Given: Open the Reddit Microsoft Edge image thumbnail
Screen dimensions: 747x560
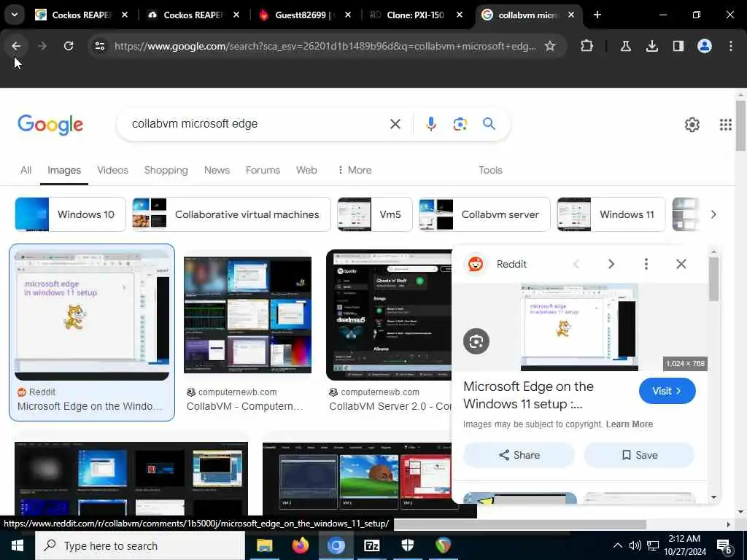Looking at the screenshot, I should point(91,314).
